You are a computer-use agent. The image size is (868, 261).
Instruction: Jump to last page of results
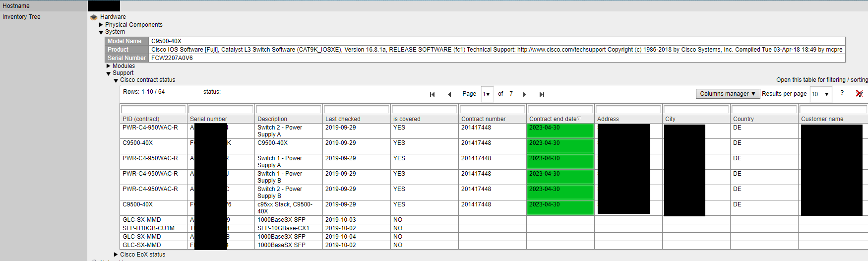[x=542, y=94]
